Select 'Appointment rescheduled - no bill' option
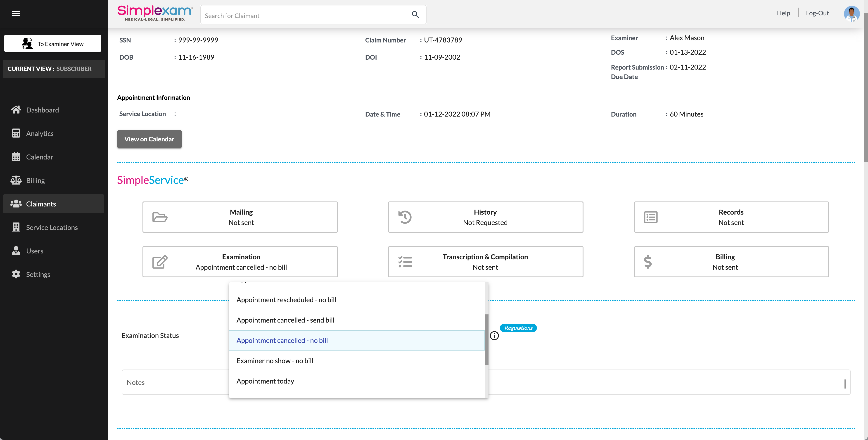Viewport: 868px width, 440px height. [286, 300]
